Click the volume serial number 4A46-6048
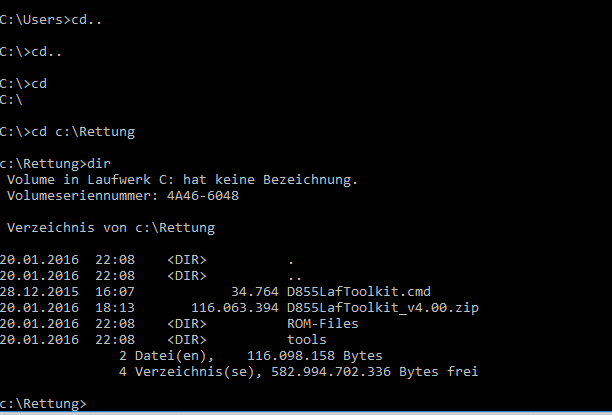This screenshot has width=612, height=415. pyautogui.click(x=203, y=196)
